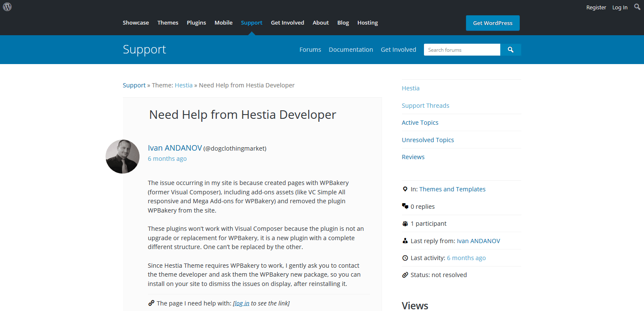
Task: Click the WordPress logo in the top bar
Action: [7, 7]
